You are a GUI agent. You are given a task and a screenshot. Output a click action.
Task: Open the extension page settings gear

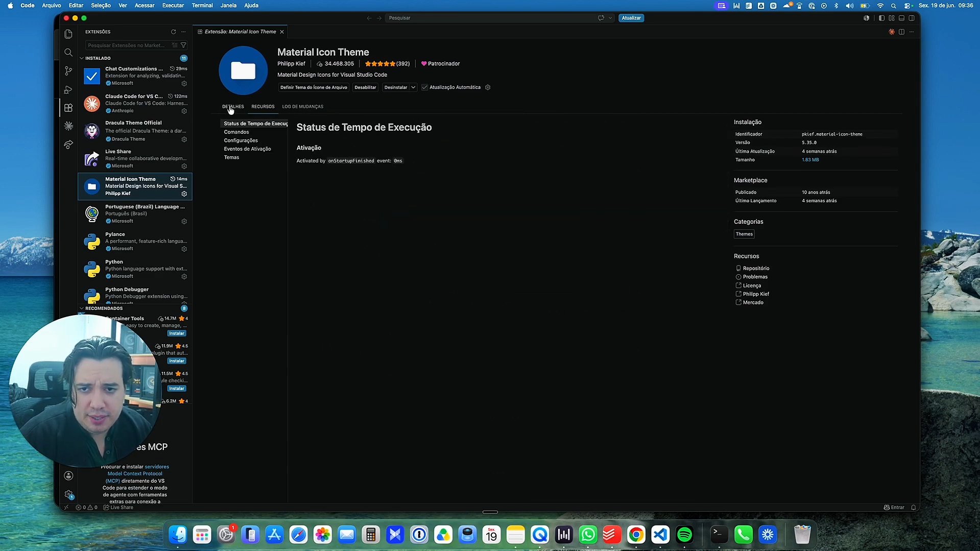(x=488, y=87)
